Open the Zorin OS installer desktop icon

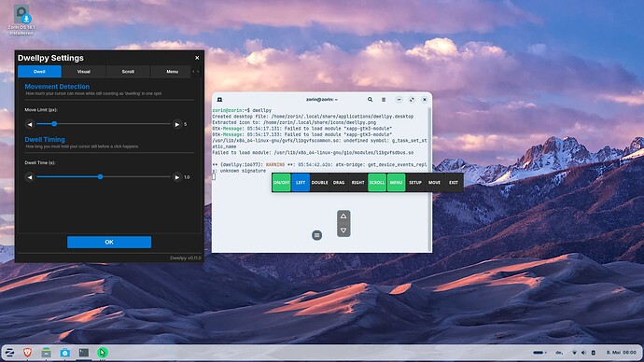tap(21, 20)
